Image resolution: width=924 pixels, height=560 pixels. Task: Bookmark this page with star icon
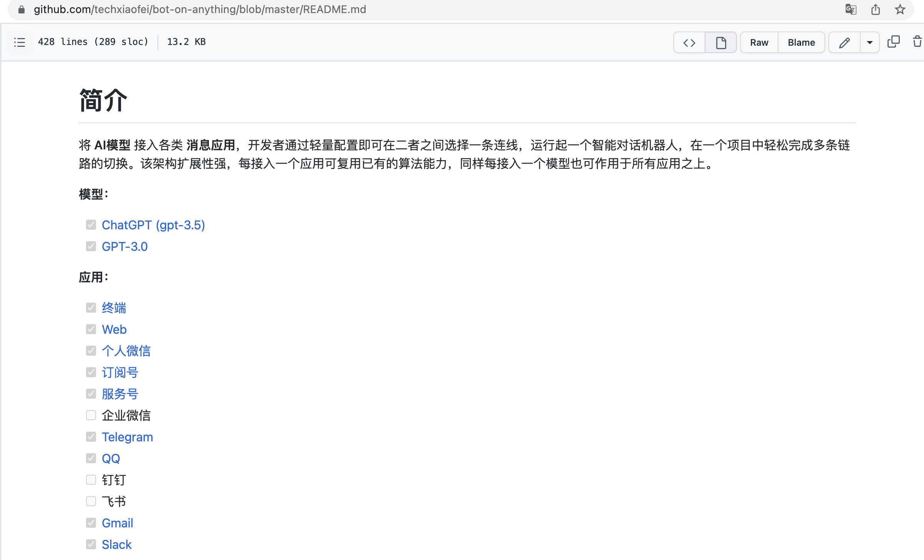point(900,9)
